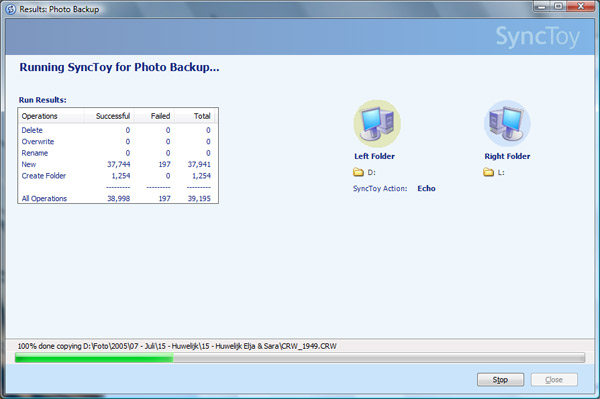Click the SyncToy logo in banner
Image resolution: width=600 pixels, height=399 pixels.
click(538, 37)
